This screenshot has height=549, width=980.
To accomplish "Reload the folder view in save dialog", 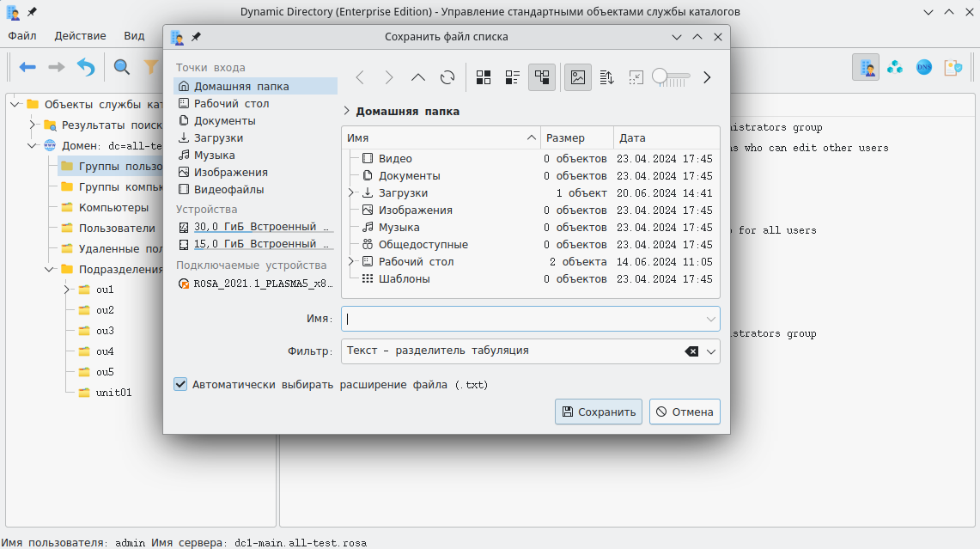I will [447, 77].
